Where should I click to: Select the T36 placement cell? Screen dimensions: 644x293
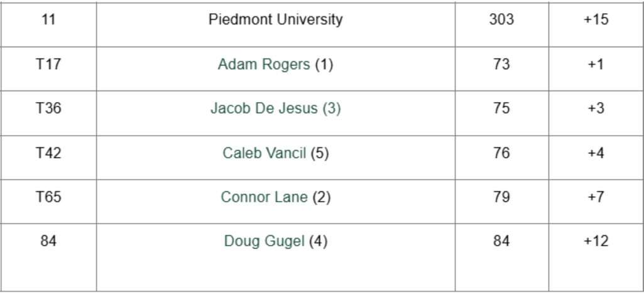[48, 109]
